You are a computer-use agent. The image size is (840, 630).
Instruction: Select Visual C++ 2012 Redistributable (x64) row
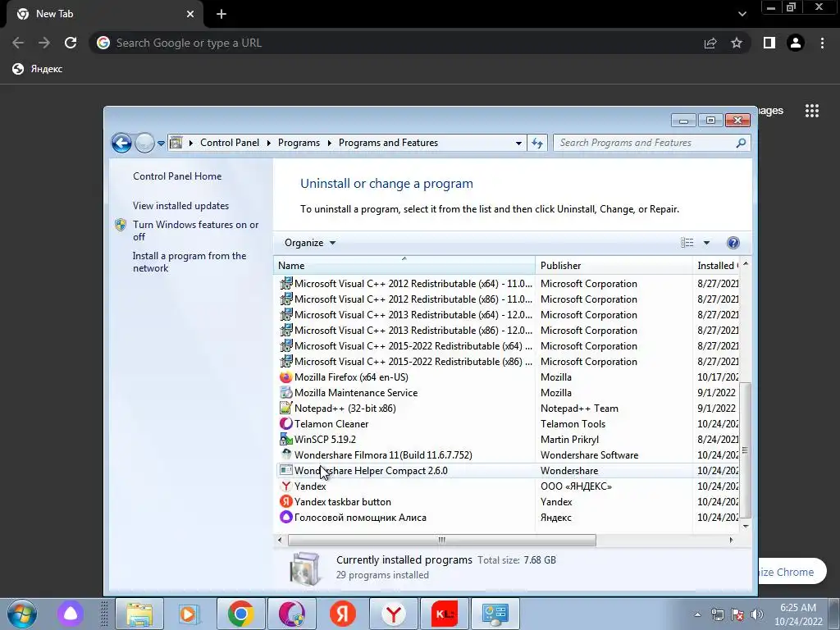[508, 283]
